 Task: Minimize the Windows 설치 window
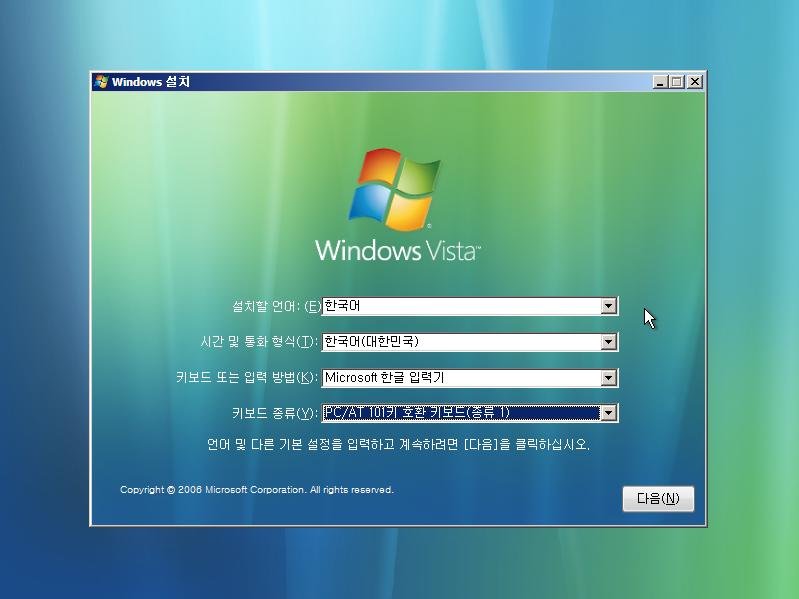click(x=661, y=82)
